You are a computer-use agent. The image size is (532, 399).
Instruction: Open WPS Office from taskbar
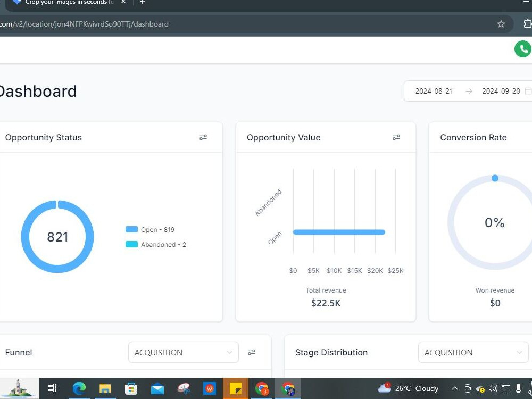(210, 388)
